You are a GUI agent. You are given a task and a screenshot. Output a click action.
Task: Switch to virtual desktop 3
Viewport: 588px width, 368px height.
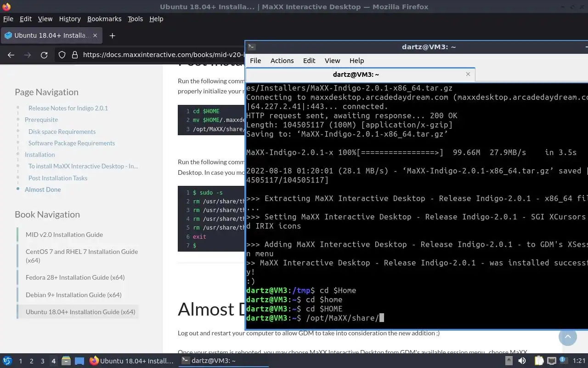[x=42, y=361]
